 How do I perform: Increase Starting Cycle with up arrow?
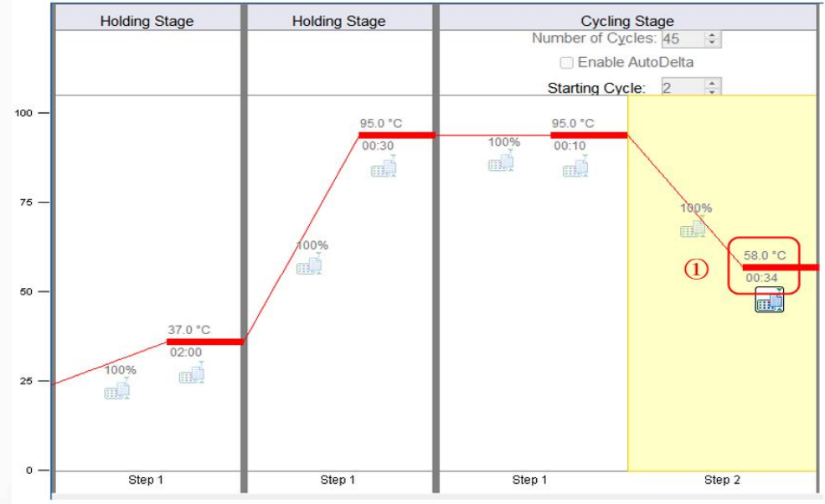(x=713, y=83)
